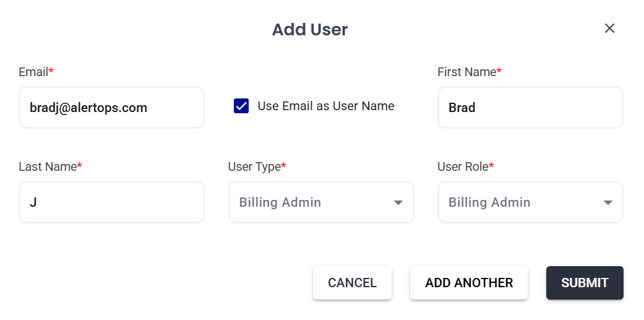Click the Add Another button

pos(469,283)
